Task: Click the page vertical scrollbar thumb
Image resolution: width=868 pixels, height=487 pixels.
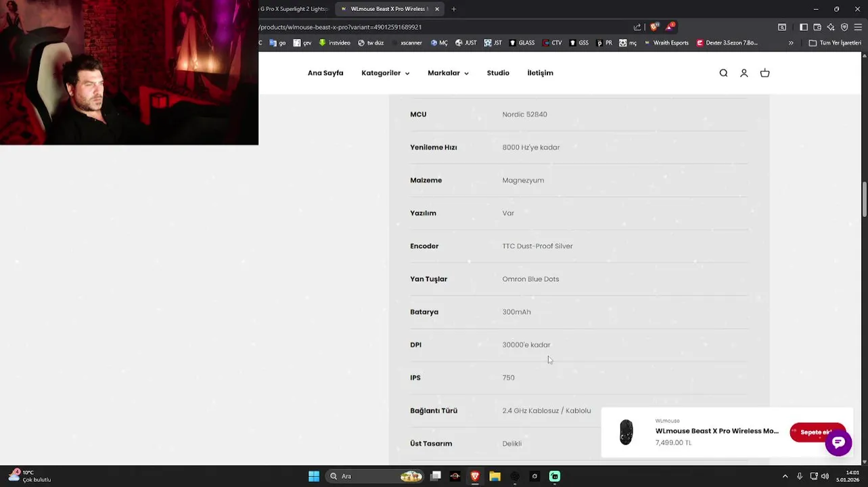Action: [864, 200]
